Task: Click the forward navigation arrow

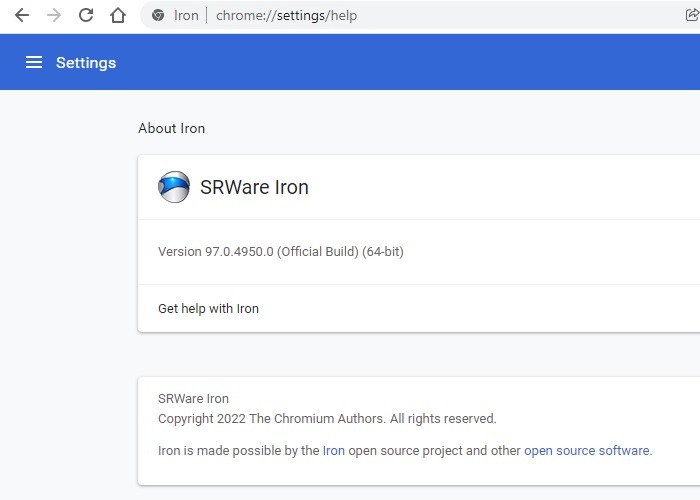Action: point(54,15)
